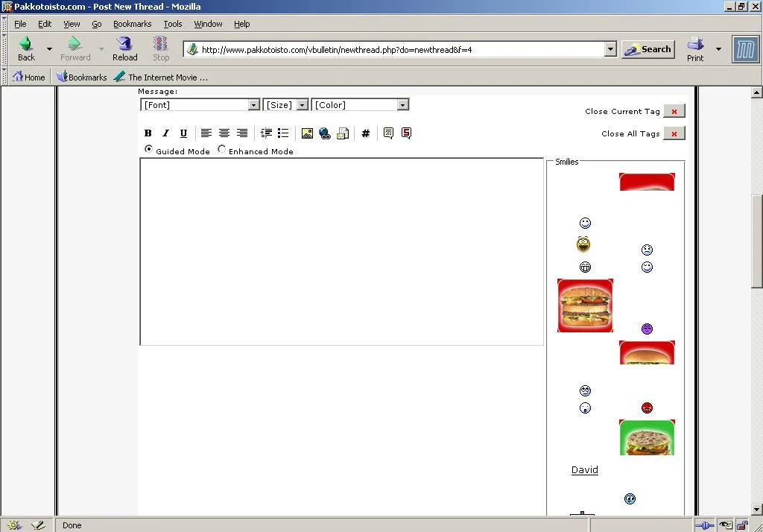The height and width of the screenshot is (532, 763).
Task: Reload the page from the toolbar
Action: tap(124, 49)
